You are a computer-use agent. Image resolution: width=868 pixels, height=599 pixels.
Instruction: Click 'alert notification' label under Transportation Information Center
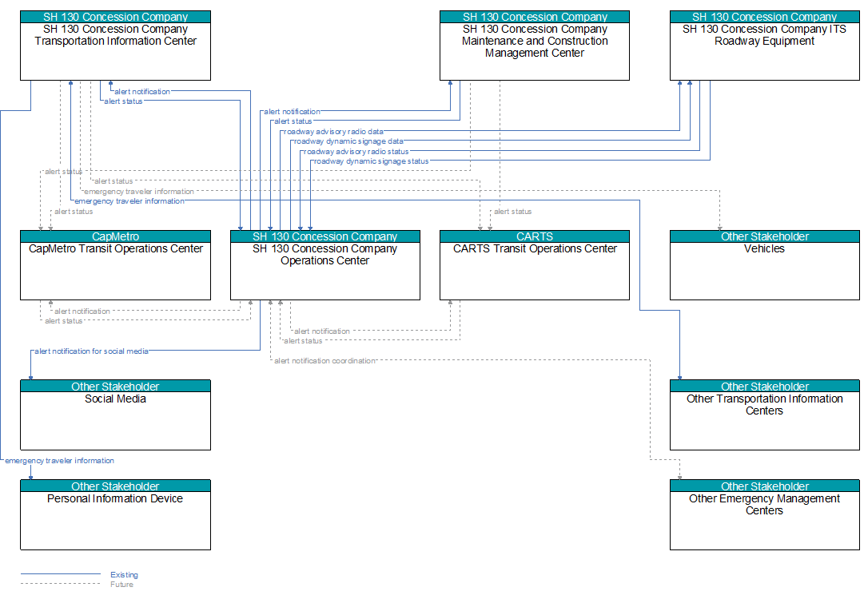[x=141, y=92]
